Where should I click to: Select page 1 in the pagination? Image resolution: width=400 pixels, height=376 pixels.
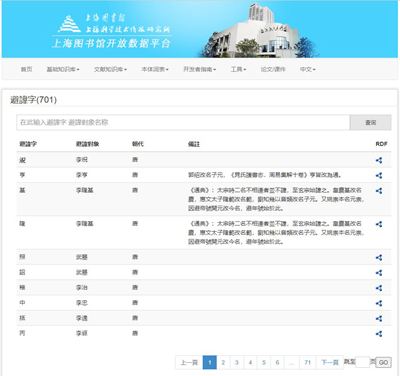pyautogui.click(x=210, y=362)
